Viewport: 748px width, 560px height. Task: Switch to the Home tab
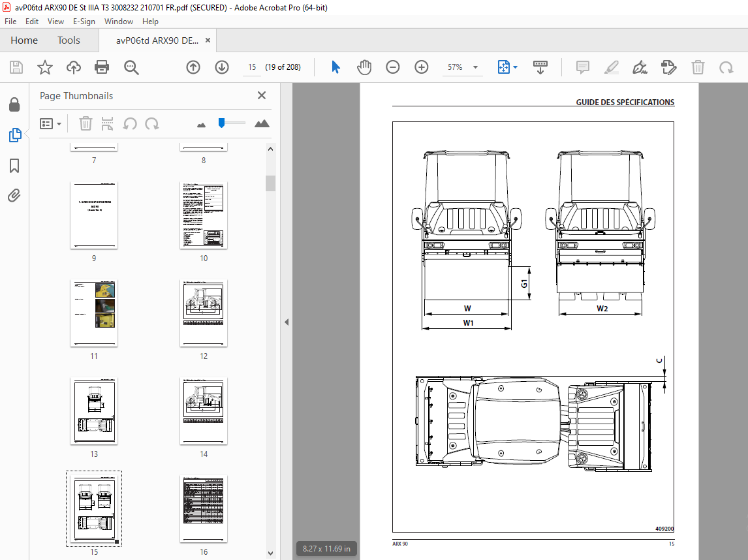click(24, 40)
